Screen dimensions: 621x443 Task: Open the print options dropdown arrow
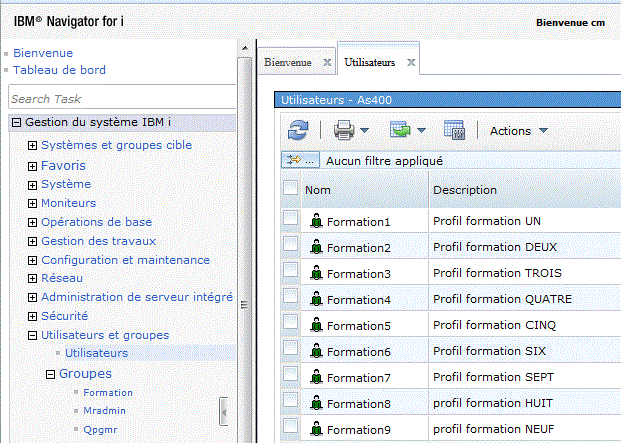(364, 130)
